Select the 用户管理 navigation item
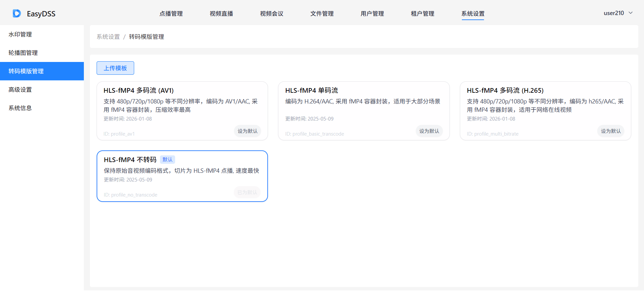 [x=372, y=14]
